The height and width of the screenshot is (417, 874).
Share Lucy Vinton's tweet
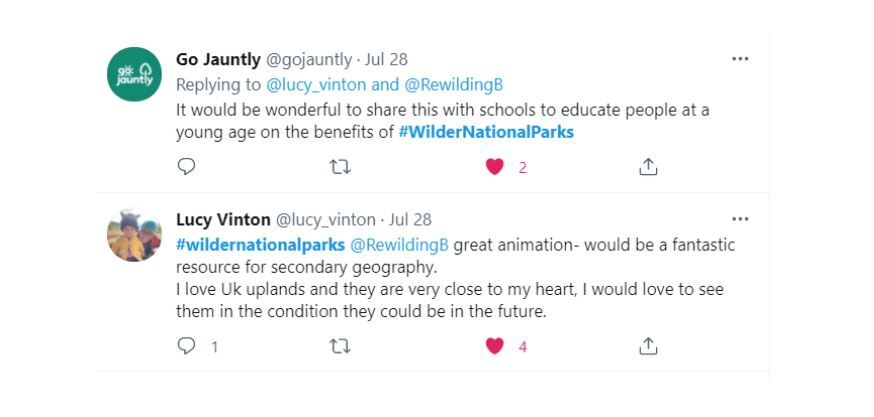tap(646, 347)
